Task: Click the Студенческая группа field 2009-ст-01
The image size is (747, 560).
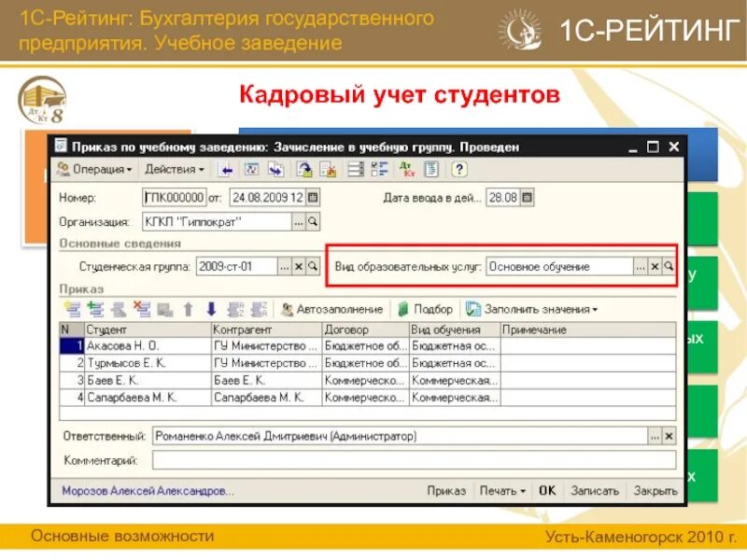Action: point(237,267)
